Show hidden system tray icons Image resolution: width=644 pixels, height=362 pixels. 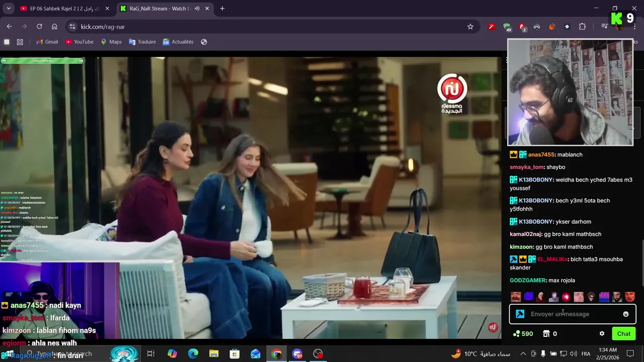point(524,354)
